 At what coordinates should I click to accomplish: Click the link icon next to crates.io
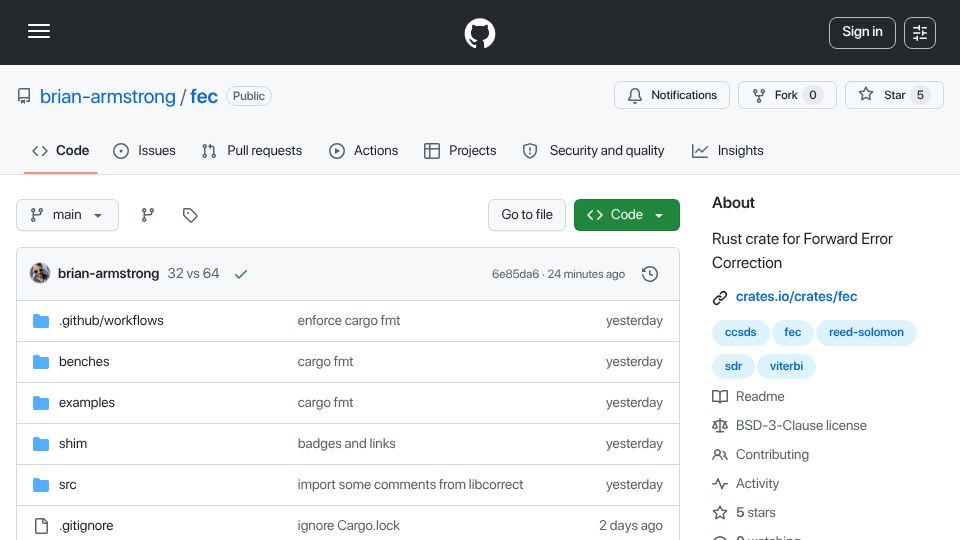[x=720, y=298]
